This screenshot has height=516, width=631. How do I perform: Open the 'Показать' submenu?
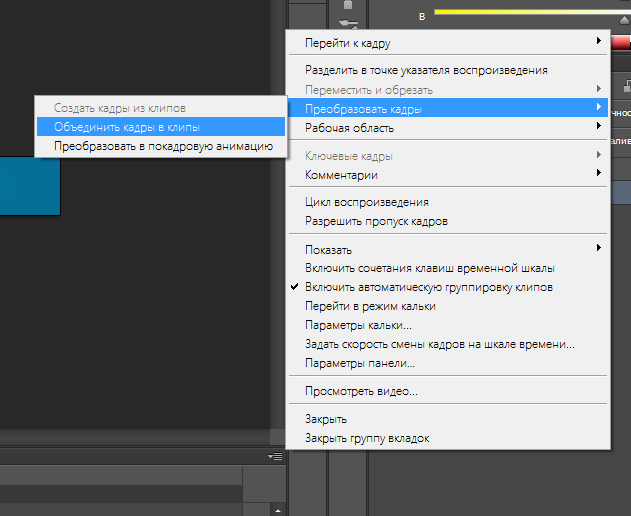448,250
